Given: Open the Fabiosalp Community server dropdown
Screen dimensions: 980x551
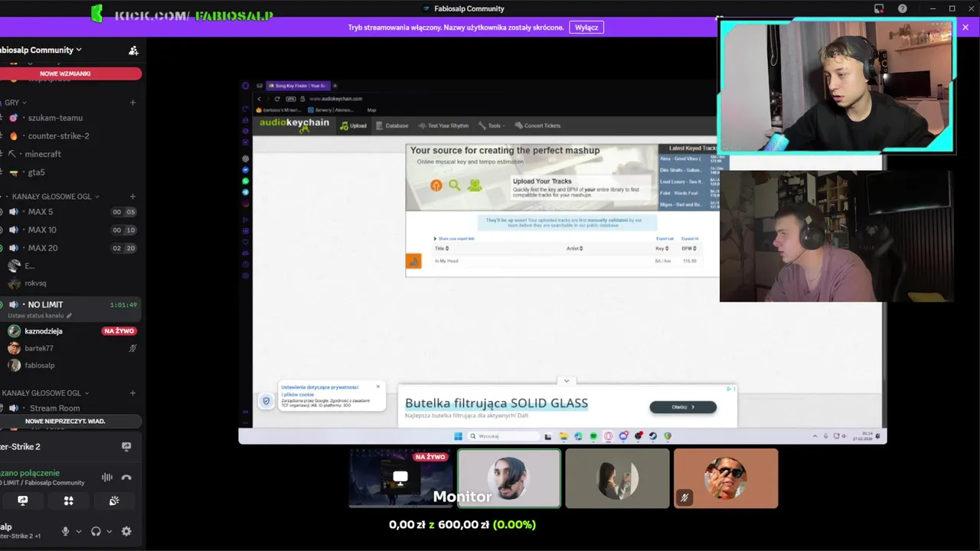Looking at the screenshot, I should tap(41, 50).
